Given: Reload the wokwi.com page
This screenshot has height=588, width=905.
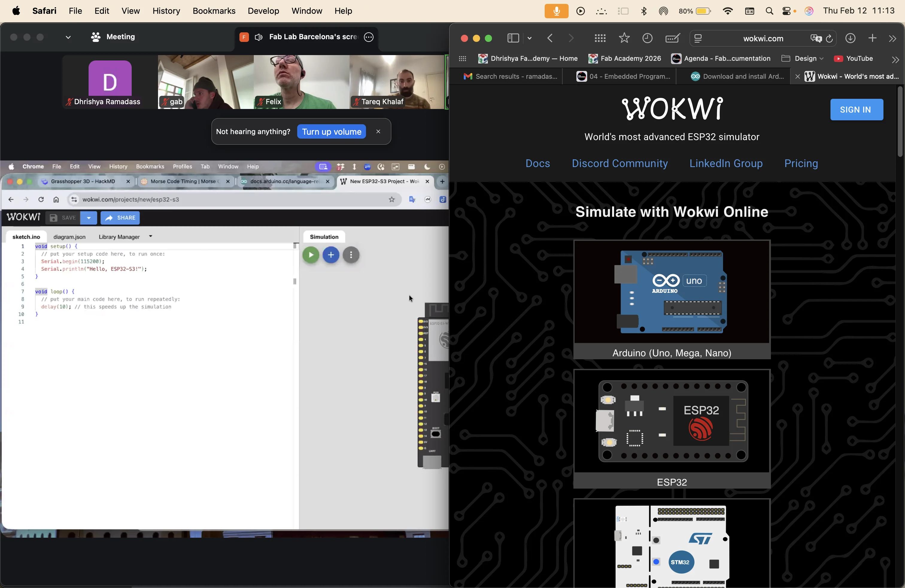Looking at the screenshot, I should tap(829, 38).
